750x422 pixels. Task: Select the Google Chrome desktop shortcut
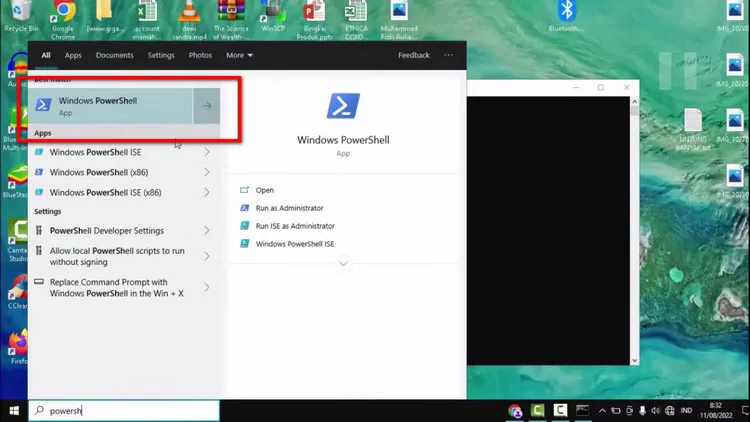coord(63,19)
